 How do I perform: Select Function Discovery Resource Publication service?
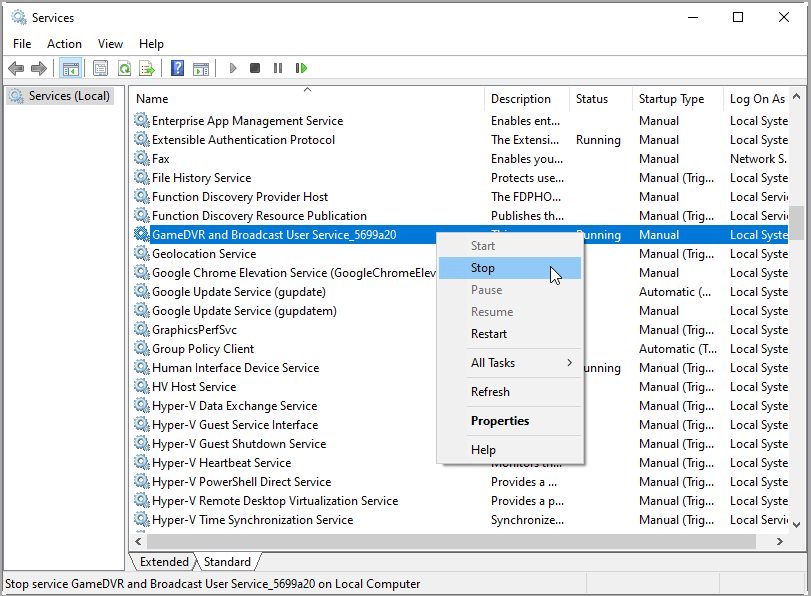pyautogui.click(x=460, y=216)
